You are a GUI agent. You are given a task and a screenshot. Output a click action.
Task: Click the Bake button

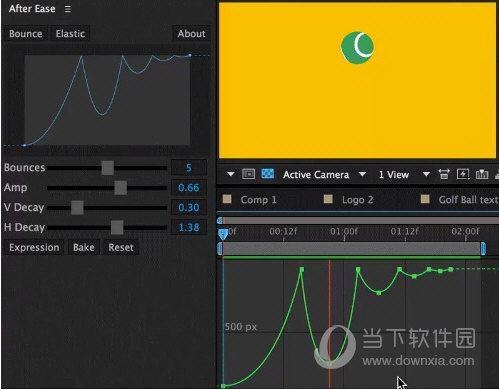tap(84, 247)
